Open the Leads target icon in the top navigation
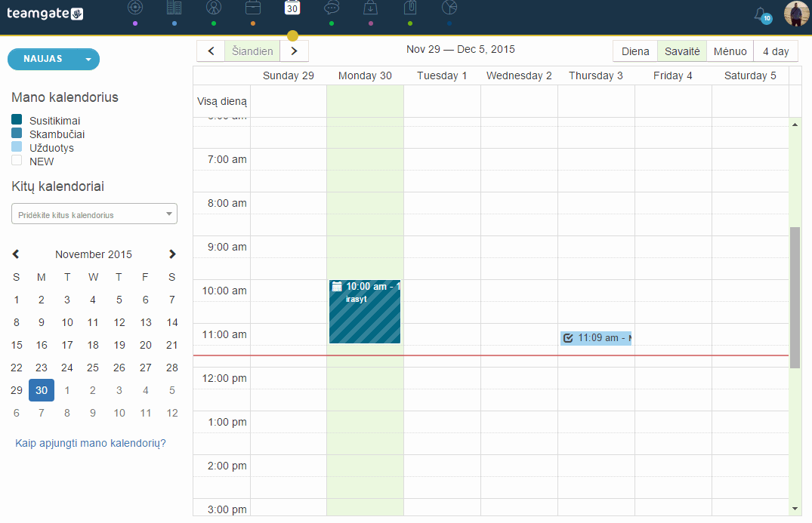Image resolution: width=812 pixels, height=523 pixels. (135, 8)
